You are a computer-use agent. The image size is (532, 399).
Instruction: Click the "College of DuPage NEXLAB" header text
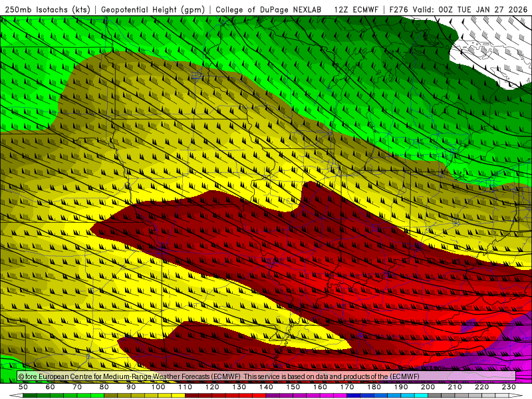pyautogui.click(x=269, y=10)
